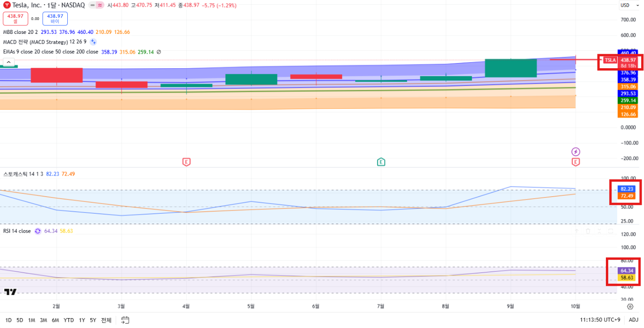Select the YTD date range

[69, 320]
